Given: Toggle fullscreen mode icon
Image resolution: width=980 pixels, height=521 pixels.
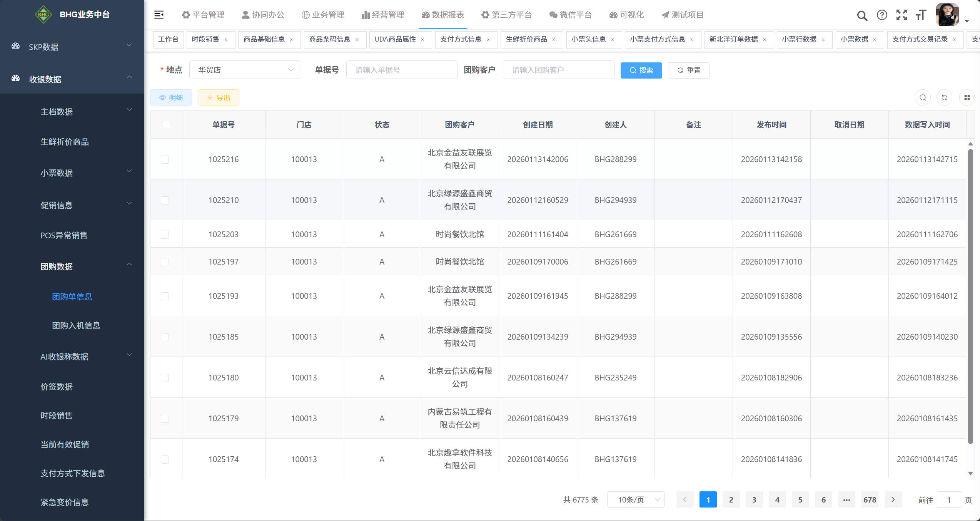Looking at the screenshot, I should [x=902, y=15].
